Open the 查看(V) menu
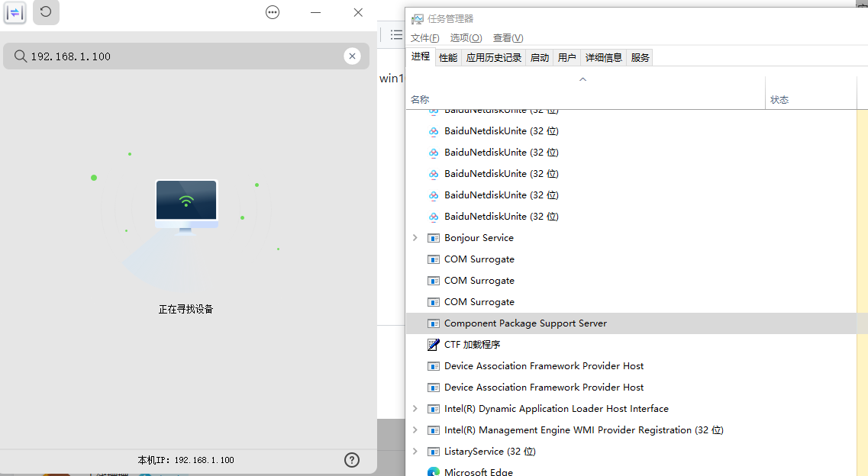 pos(508,37)
